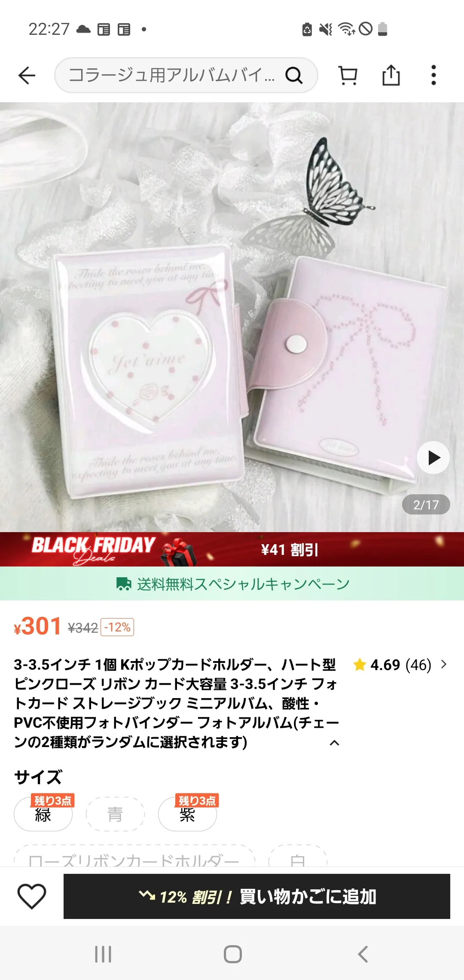
Task: Tap the Android home button
Action: pos(232,954)
